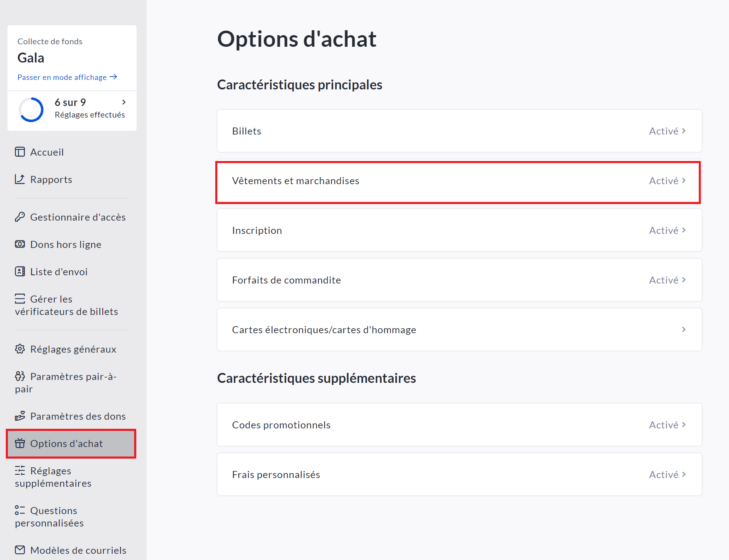The width and height of the screenshot is (729, 560).
Task: Click the cash icon beside Dons hors ligne
Action: 20,244
